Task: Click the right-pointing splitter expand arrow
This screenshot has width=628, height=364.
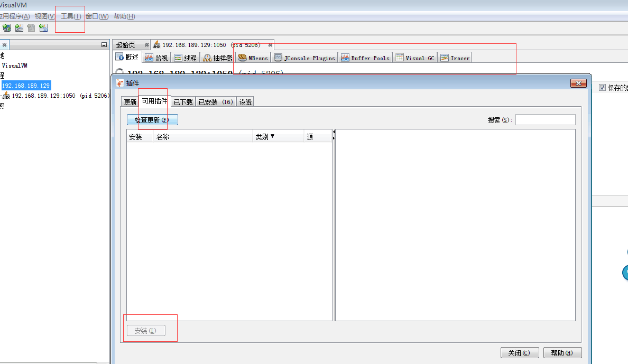Action: [334, 138]
